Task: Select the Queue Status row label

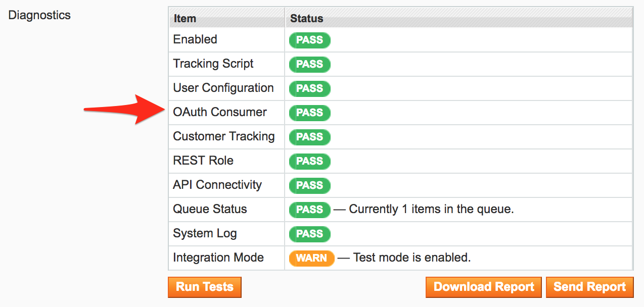Action: coord(210,209)
